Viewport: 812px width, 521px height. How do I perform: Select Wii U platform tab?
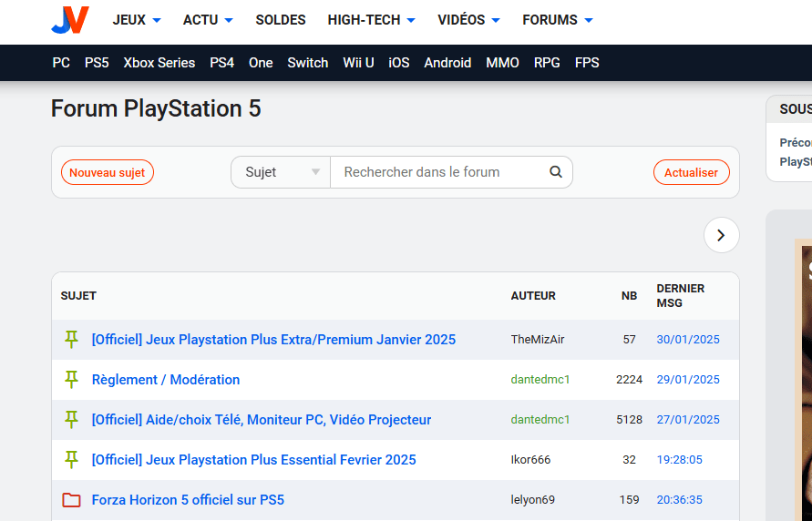358,63
